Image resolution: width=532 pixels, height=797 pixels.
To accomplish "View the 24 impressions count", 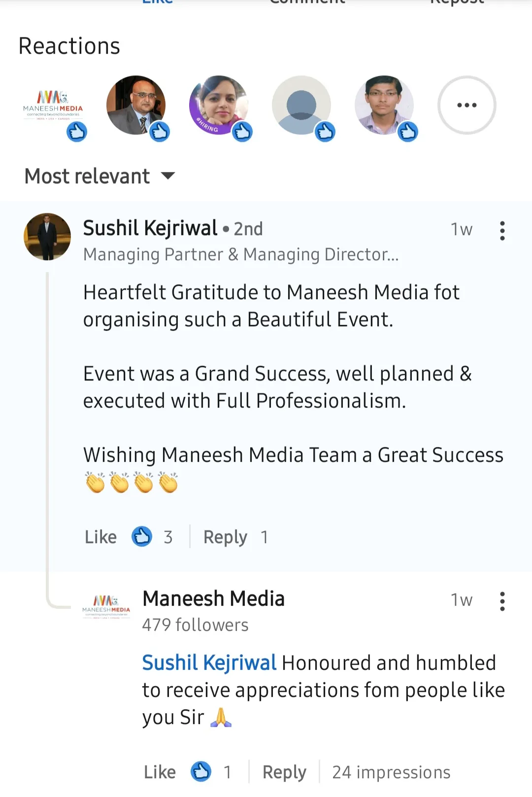I will pyautogui.click(x=391, y=772).
